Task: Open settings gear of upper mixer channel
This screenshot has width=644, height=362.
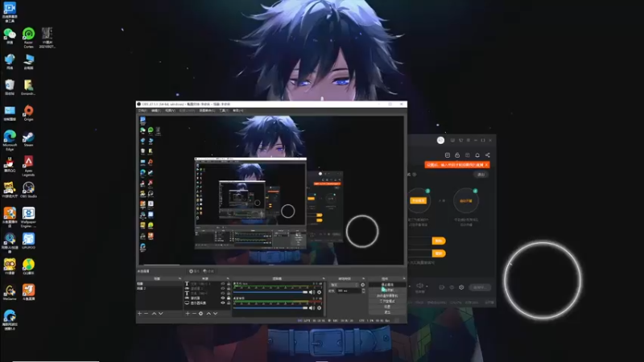Action: click(x=319, y=292)
